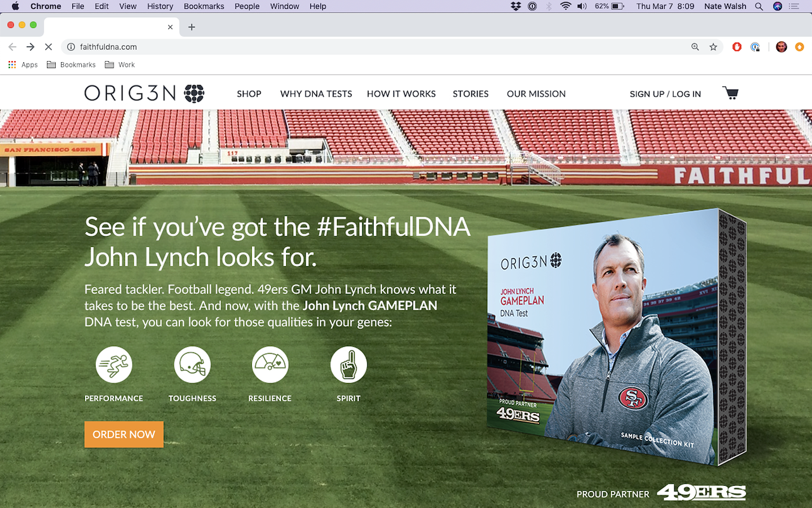Click the Performance runner icon
The height and width of the screenshot is (508, 812).
point(114,364)
